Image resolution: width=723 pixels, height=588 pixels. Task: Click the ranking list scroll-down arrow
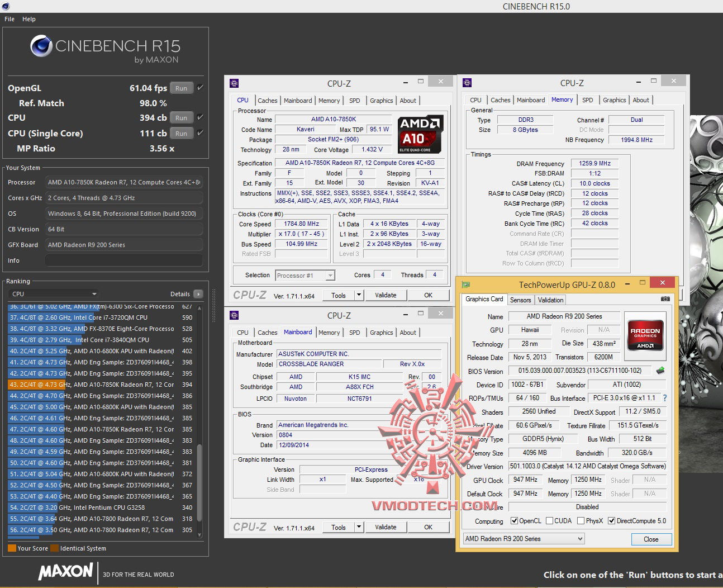click(199, 534)
